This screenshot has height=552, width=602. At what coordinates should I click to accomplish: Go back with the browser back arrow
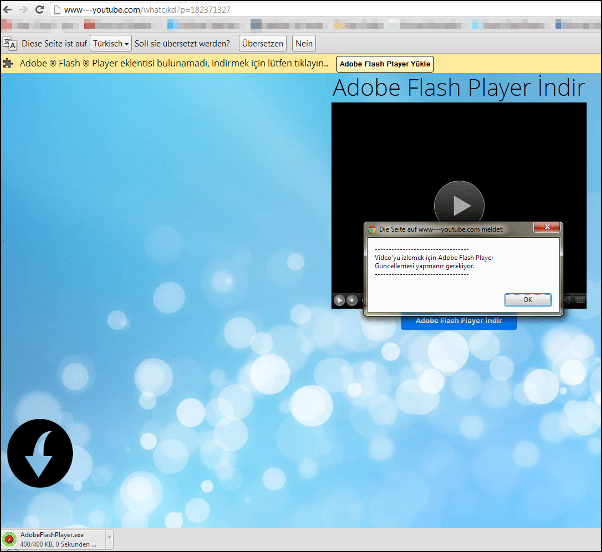pos(7,9)
